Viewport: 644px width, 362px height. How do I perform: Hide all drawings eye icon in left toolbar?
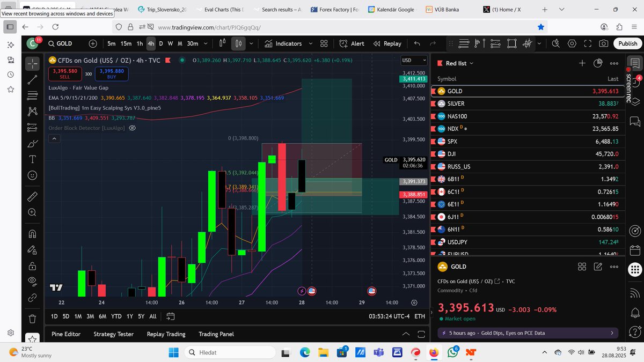[33, 281]
